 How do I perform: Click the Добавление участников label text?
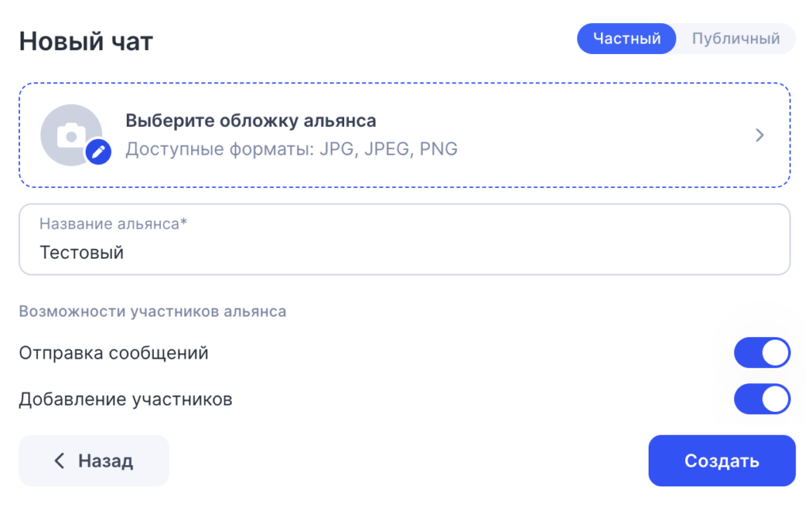click(x=125, y=399)
